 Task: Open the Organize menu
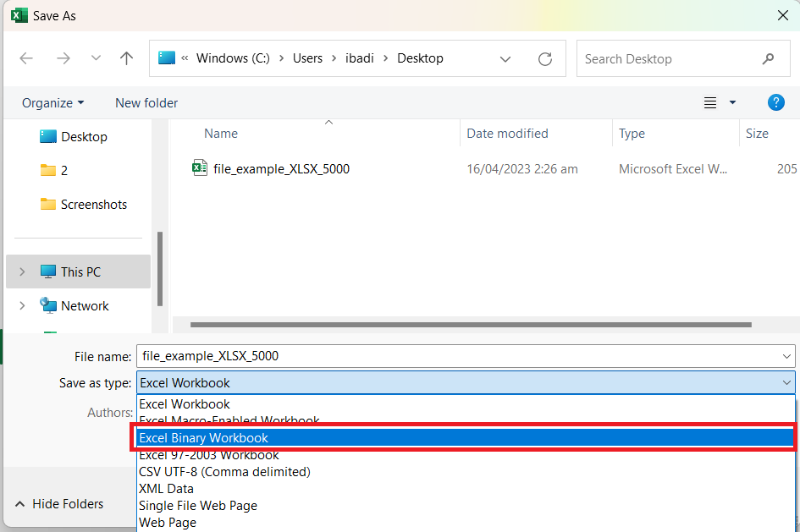click(52, 103)
